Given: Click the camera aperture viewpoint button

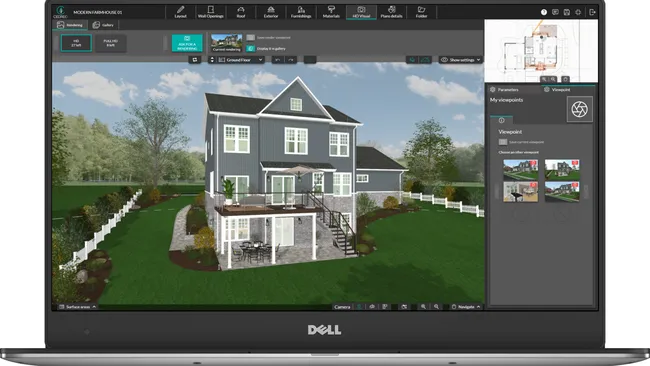Looking at the screenshot, I should (580, 109).
